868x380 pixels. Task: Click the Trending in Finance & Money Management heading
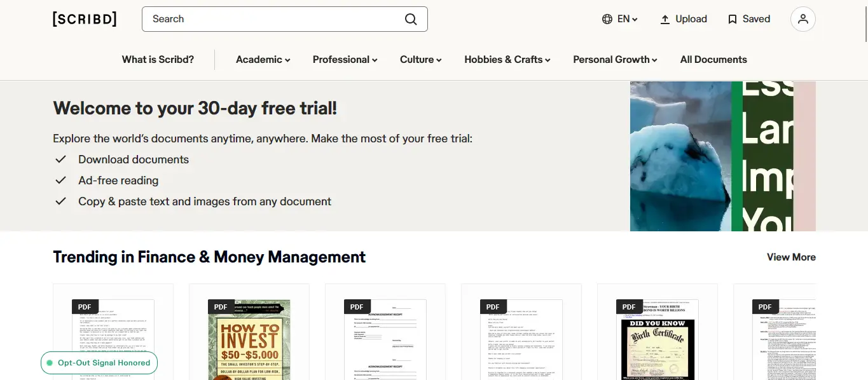point(209,257)
